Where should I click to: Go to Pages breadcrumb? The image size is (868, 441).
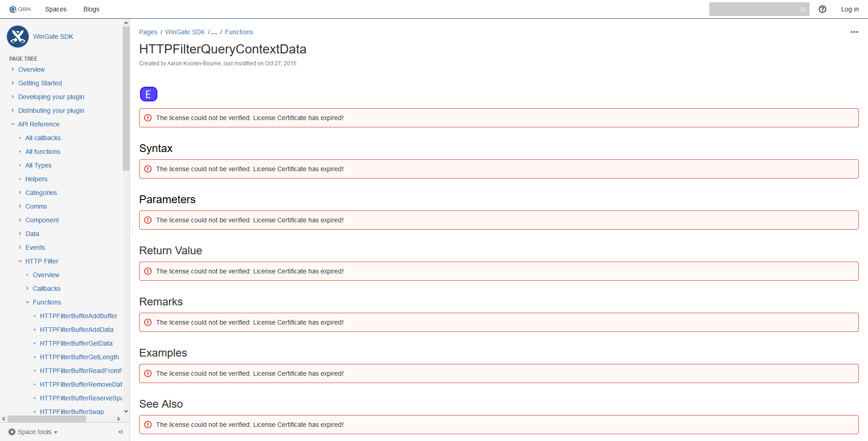(x=148, y=32)
